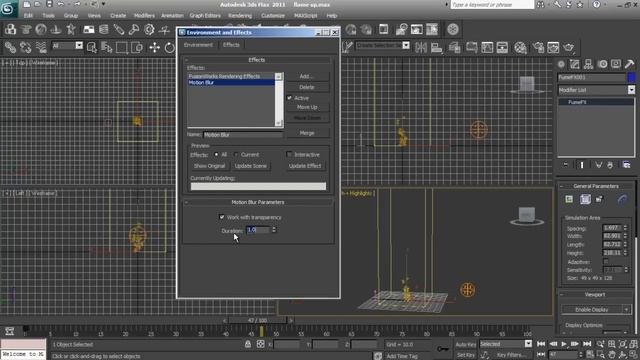
Task: Open the Material Editor icon
Action: (x=520, y=47)
